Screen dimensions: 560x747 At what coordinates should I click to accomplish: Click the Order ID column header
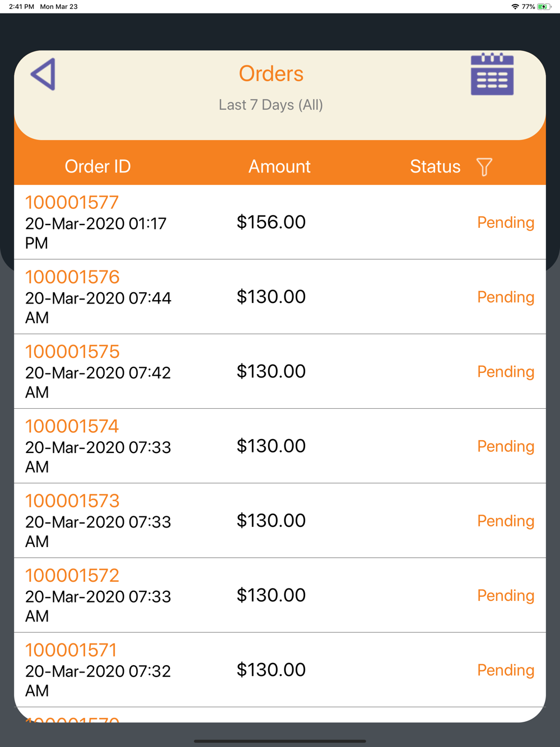[x=97, y=167]
